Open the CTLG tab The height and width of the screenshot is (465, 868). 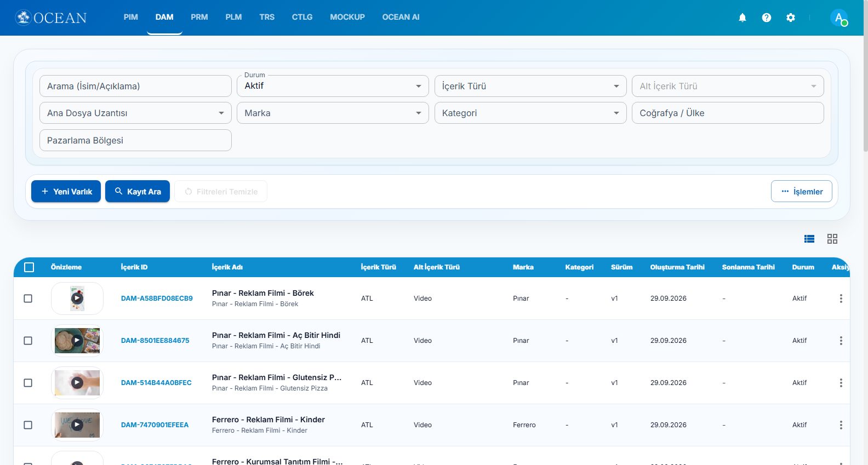click(302, 18)
